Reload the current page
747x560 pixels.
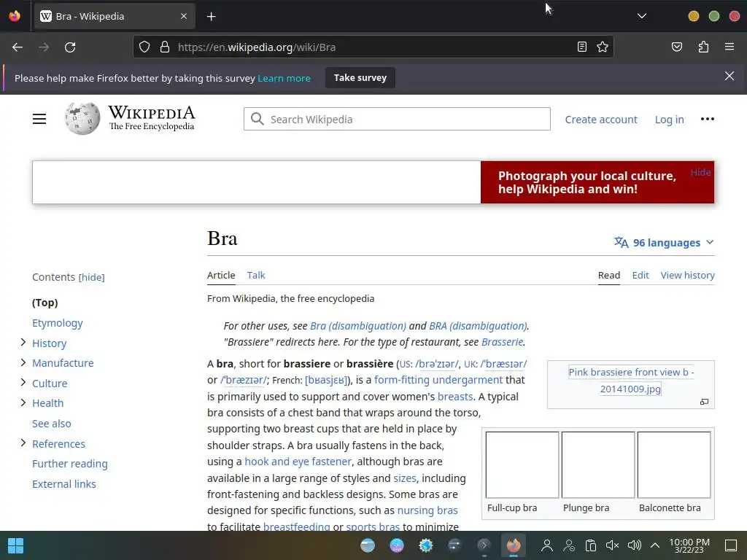(x=70, y=47)
